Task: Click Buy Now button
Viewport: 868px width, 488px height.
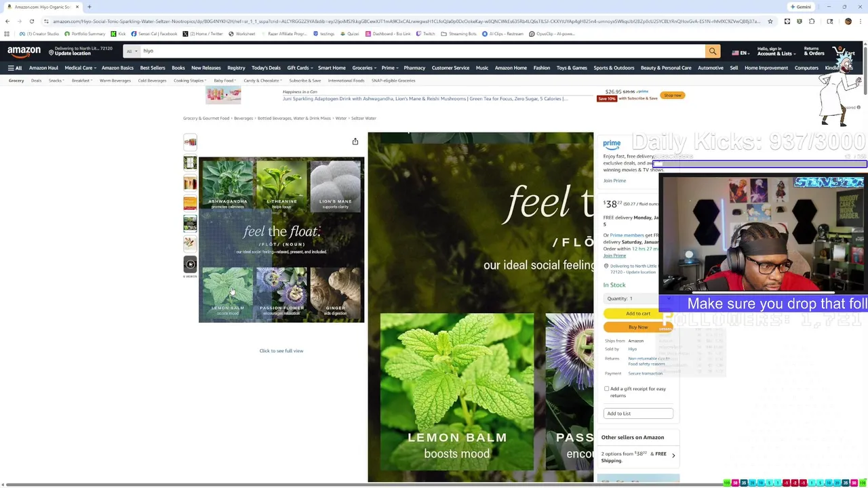Action: click(x=638, y=327)
